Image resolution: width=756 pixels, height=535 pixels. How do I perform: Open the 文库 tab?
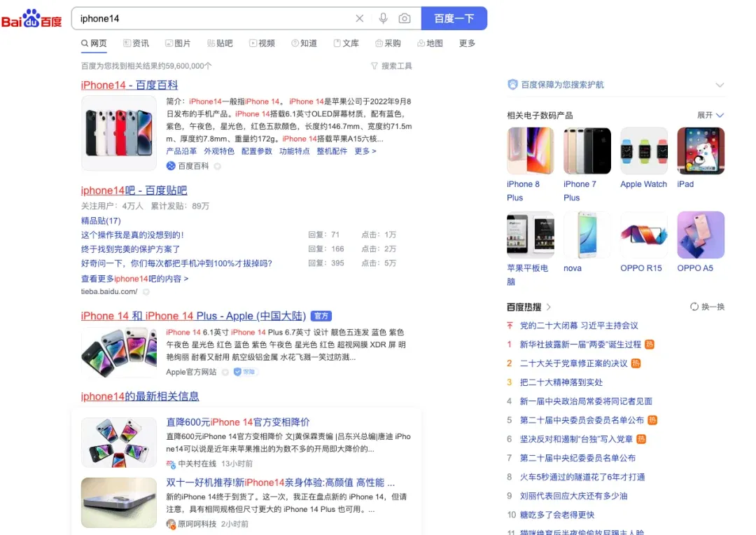346,43
